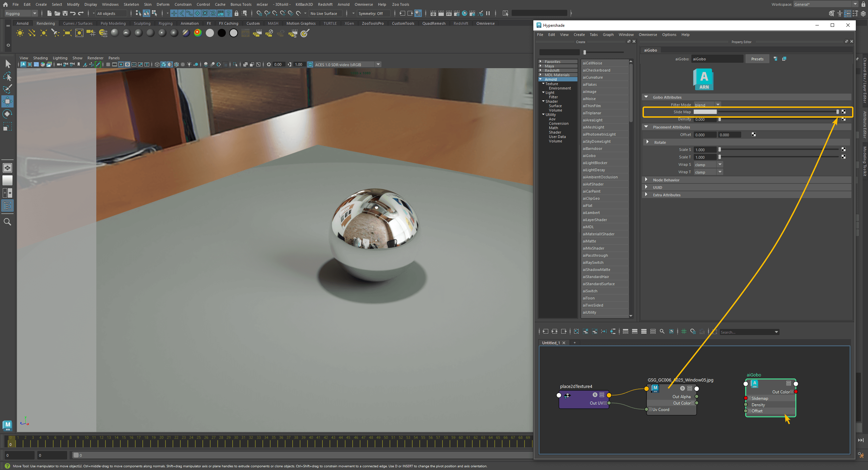Open the Arnold menu in menu bar
868x470 pixels.
(343, 4)
